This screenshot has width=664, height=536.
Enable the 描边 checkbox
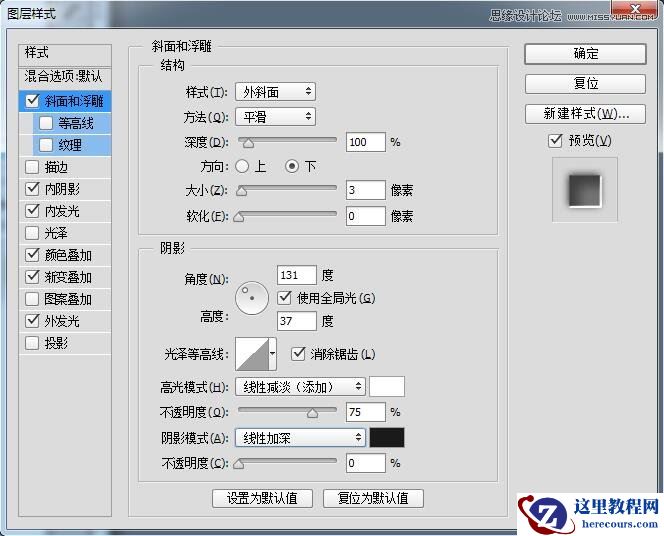(x=32, y=167)
